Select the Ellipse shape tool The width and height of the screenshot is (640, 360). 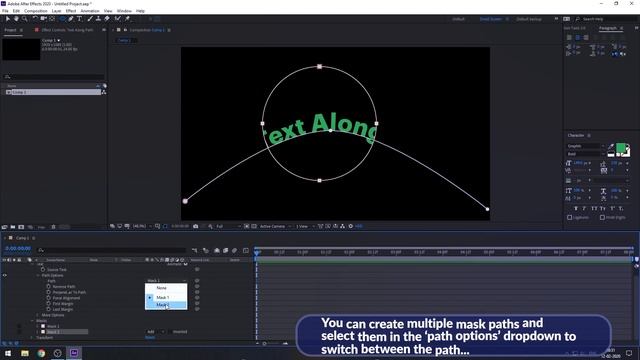pos(62,19)
